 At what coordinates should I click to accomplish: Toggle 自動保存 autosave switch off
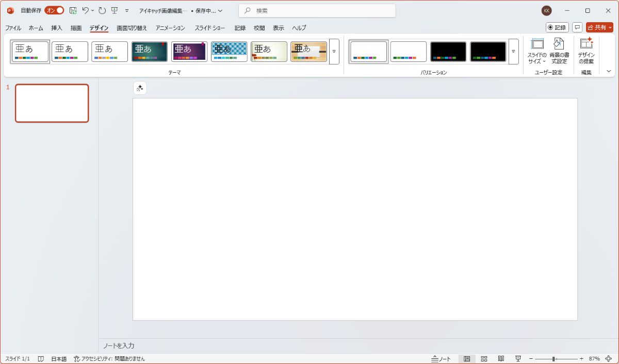54,10
